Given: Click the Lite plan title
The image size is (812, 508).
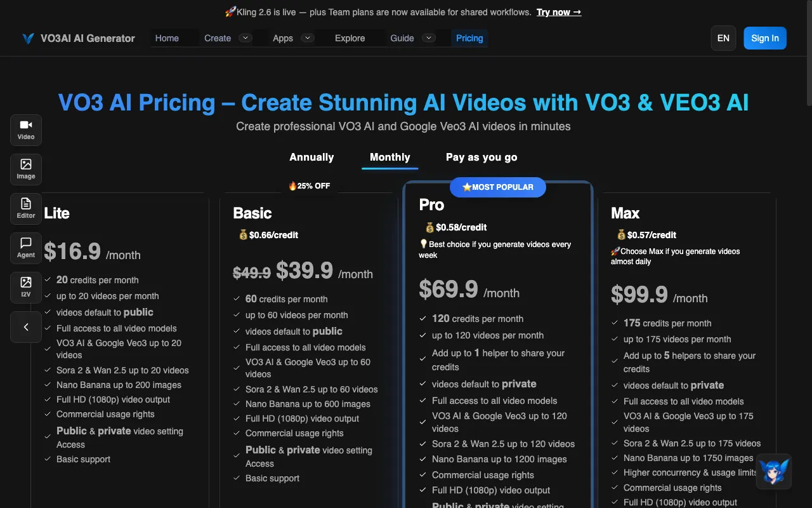Looking at the screenshot, I should (x=56, y=213).
